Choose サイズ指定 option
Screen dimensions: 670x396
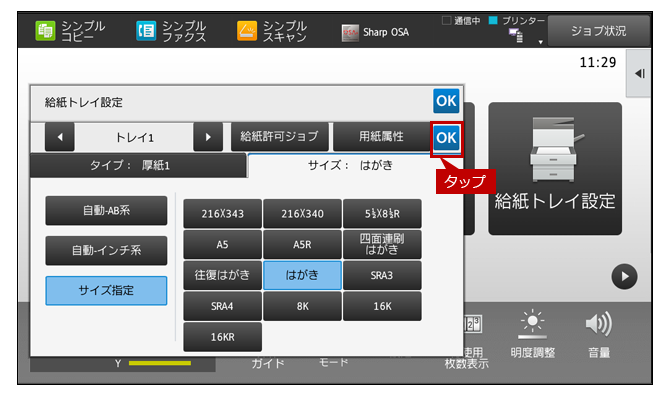click(x=106, y=290)
